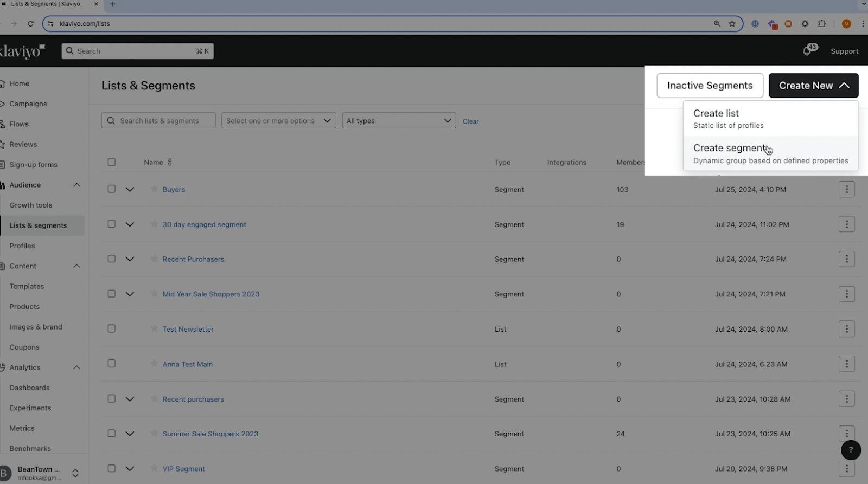Screen dimensions: 868x484
Task: Clear the filters with Clear link
Action: coord(470,121)
